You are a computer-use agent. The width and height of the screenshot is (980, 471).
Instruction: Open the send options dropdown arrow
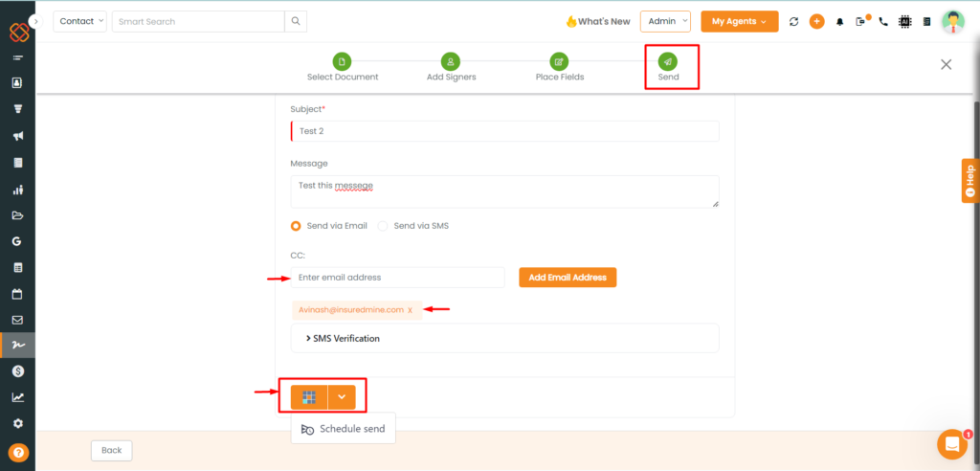pos(342,397)
